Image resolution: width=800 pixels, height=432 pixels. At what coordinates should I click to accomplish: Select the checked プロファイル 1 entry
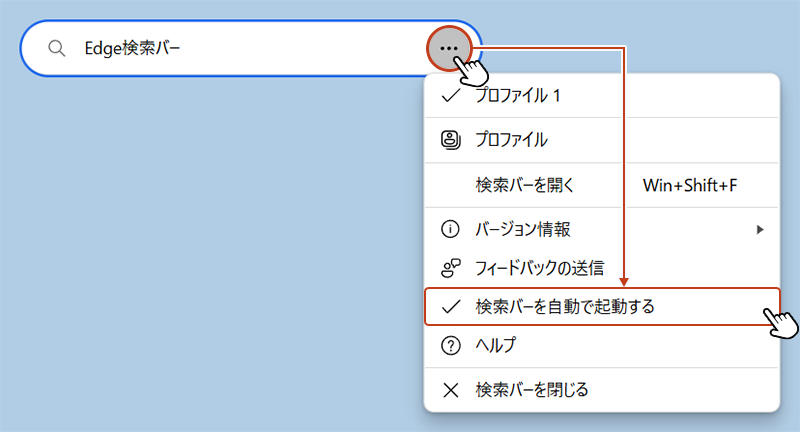pyautogui.click(x=602, y=95)
